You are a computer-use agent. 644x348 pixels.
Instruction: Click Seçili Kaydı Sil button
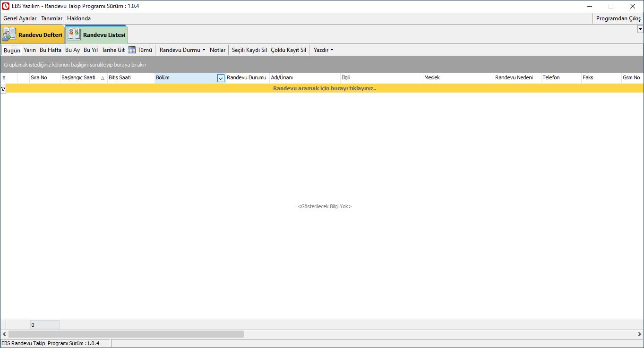pos(249,50)
